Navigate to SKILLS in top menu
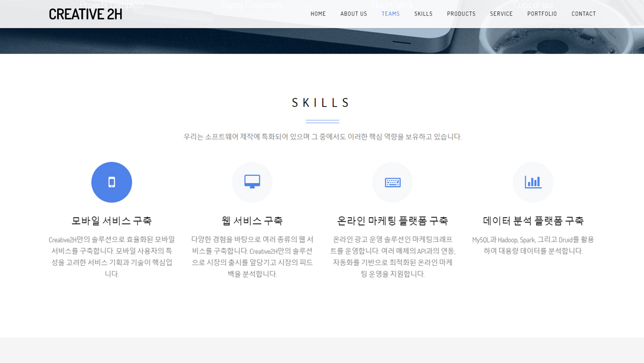This screenshot has height=363, width=644. coord(423,14)
